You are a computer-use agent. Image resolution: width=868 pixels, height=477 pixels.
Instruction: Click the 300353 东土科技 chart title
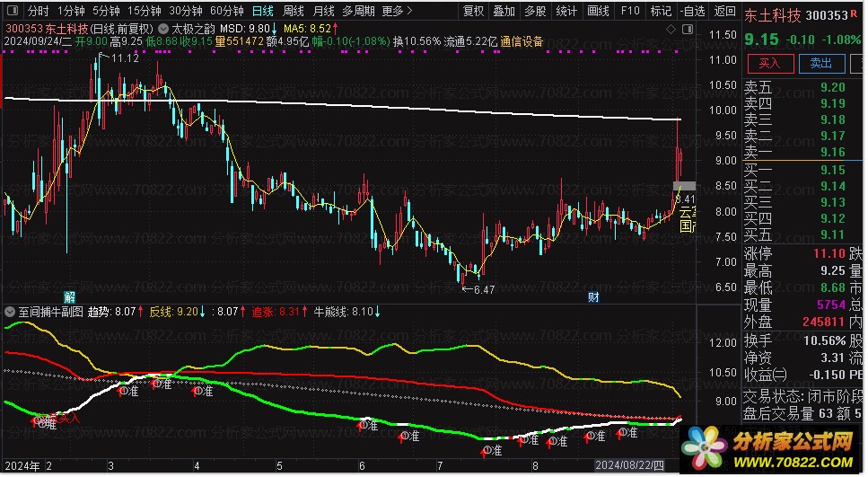coord(47,28)
